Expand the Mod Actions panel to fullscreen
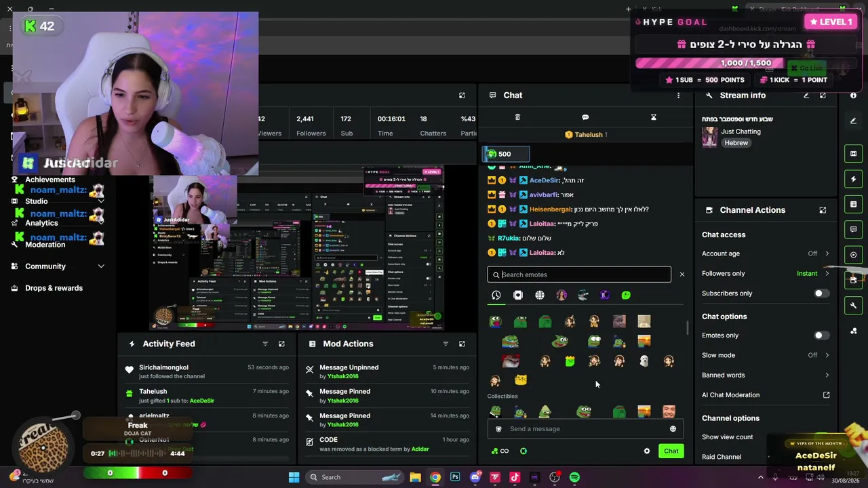Viewport: 868px width, 488px height. coord(462,344)
